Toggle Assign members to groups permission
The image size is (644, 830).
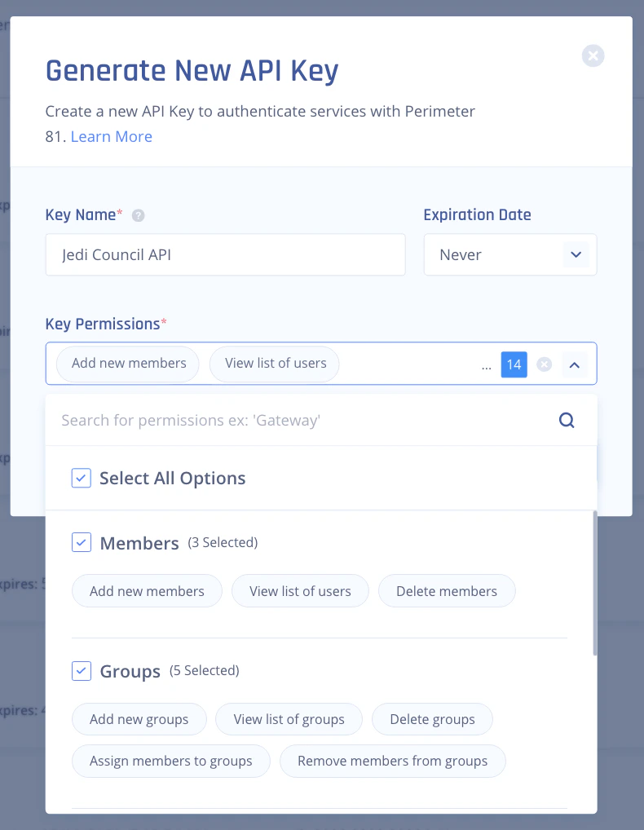click(171, 761)
